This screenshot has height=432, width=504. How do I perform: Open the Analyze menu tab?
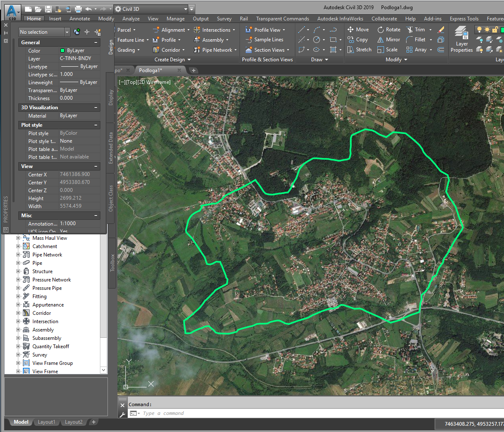[x=131, y=18]
